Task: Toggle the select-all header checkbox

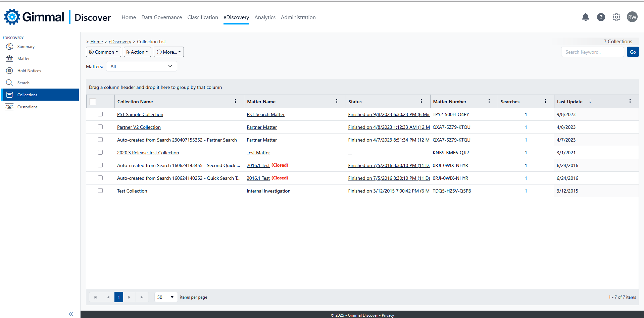Action: pos(93,102)
